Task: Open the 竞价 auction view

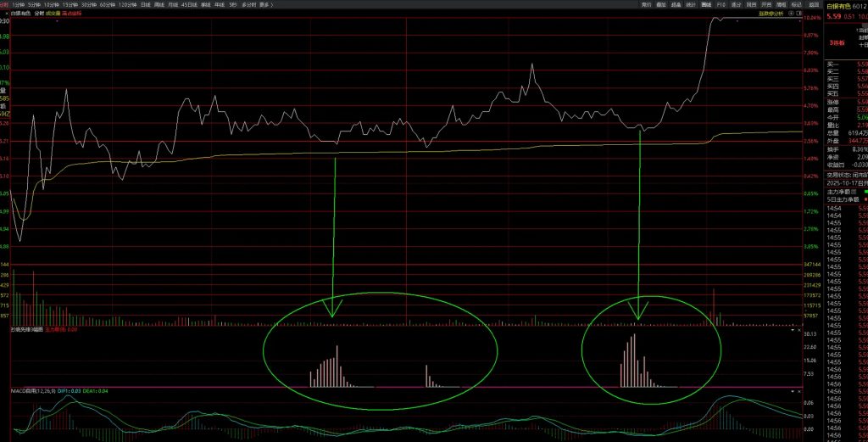Action: [646, 4]
